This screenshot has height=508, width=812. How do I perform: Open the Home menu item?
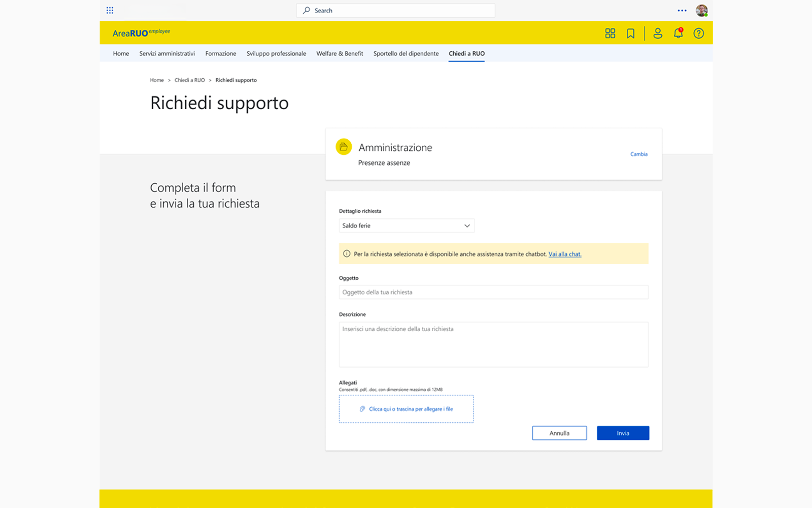point(121,53)
